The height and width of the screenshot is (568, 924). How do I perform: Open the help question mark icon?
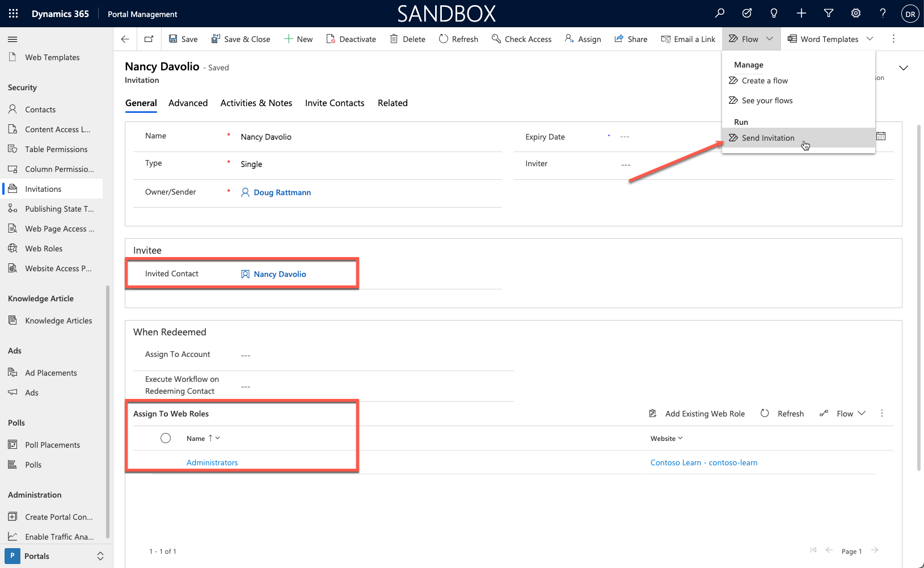pyautogui.click(x=883, y=14)
